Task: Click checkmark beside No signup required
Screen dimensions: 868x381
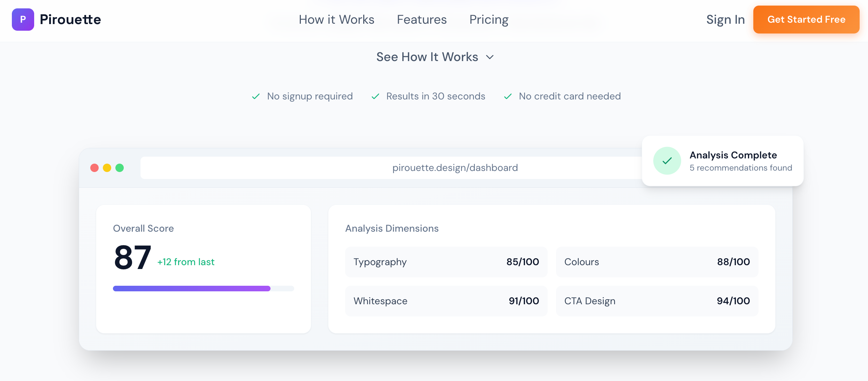Action: click(256, 96)
